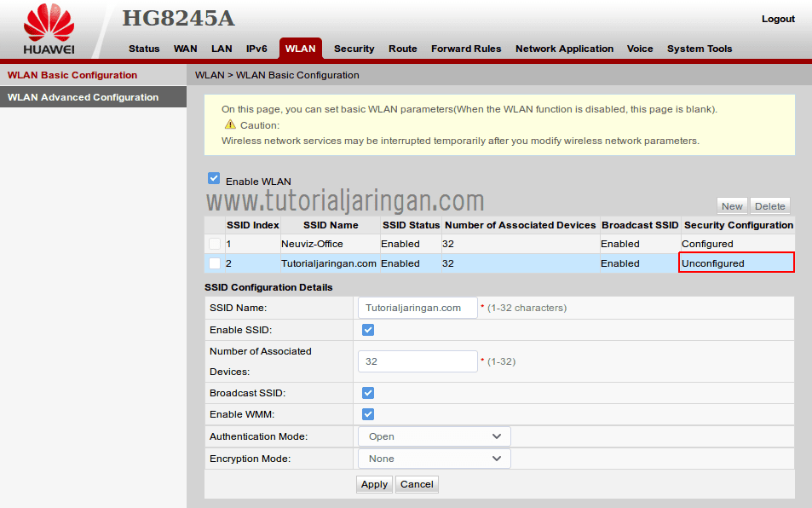Disable the Broadcast SSID checkbox
Image resolution: width=812 pixels, height=508 pixels.
pyautogui.click(x=367, y=393)
